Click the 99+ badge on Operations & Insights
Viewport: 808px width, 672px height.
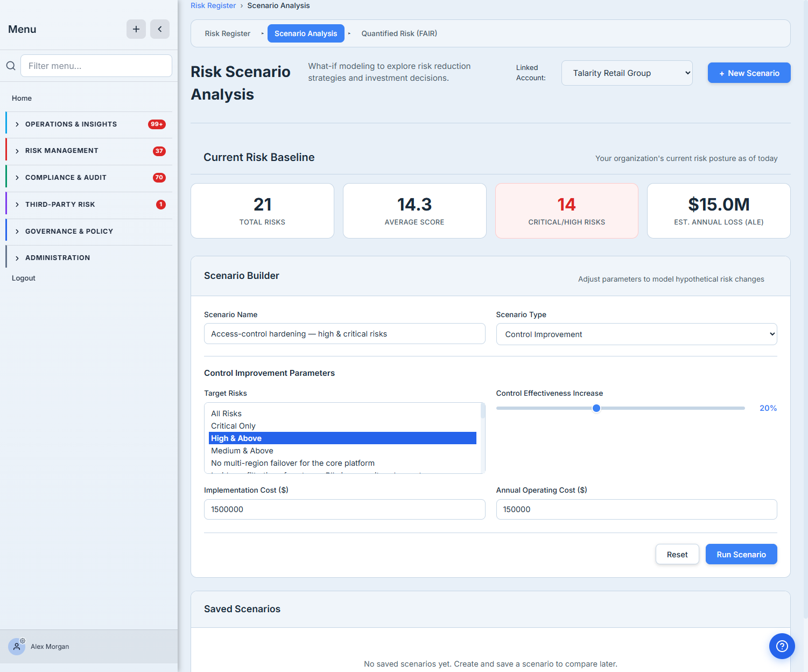[x=157, y=124]
